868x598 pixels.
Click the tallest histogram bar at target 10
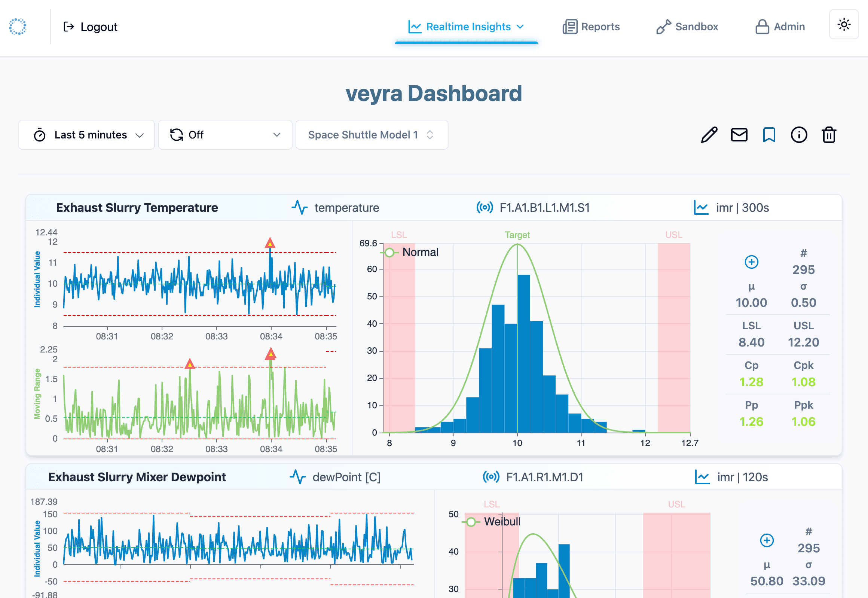tap(524, 353)
